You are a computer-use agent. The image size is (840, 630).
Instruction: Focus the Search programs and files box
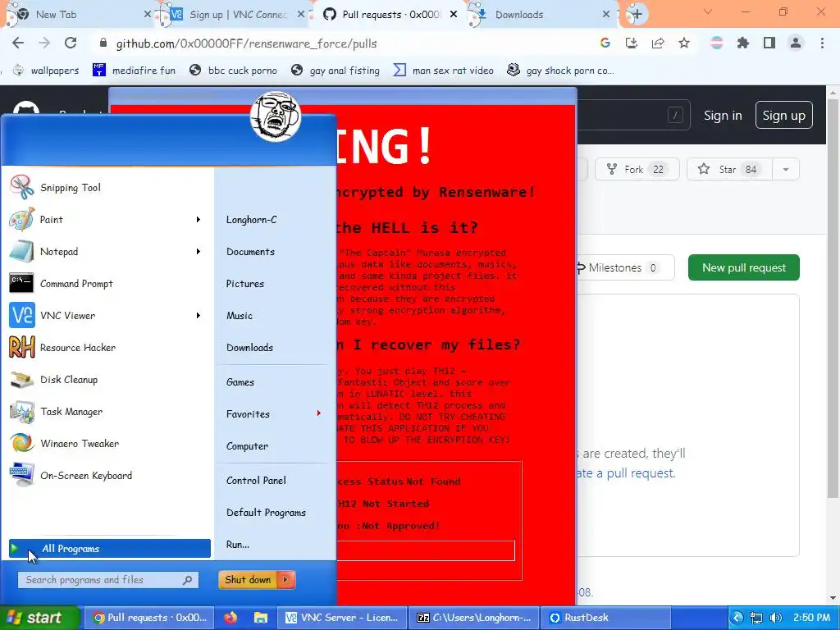(107, 580)
